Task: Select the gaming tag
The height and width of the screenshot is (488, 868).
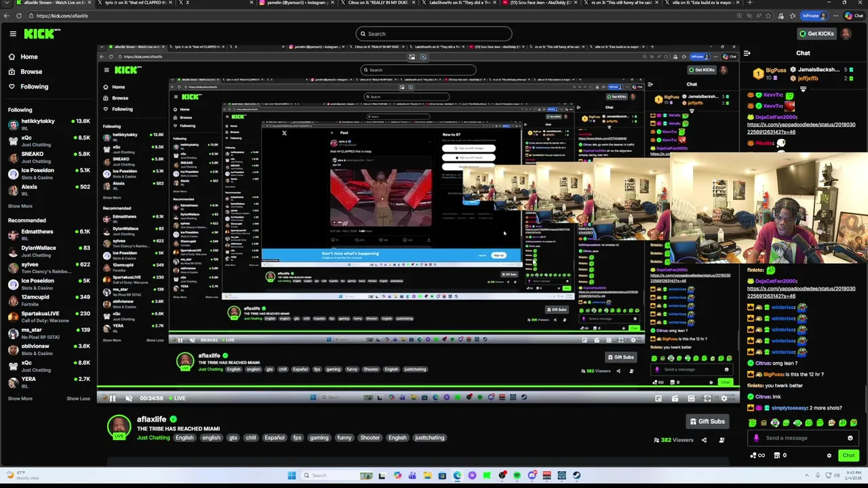Action: point(319,438)
